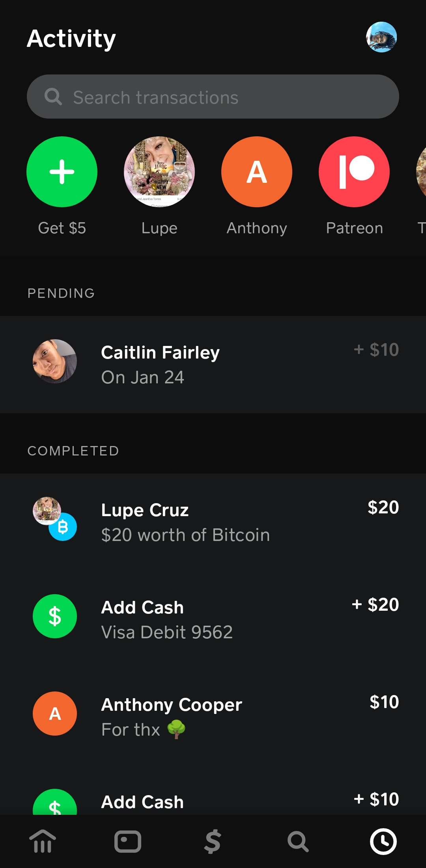The height and width of the screenshot is (868, 426).
Task: Open the partially visible Add Cash +$10 entry
Action: (213, 800)
